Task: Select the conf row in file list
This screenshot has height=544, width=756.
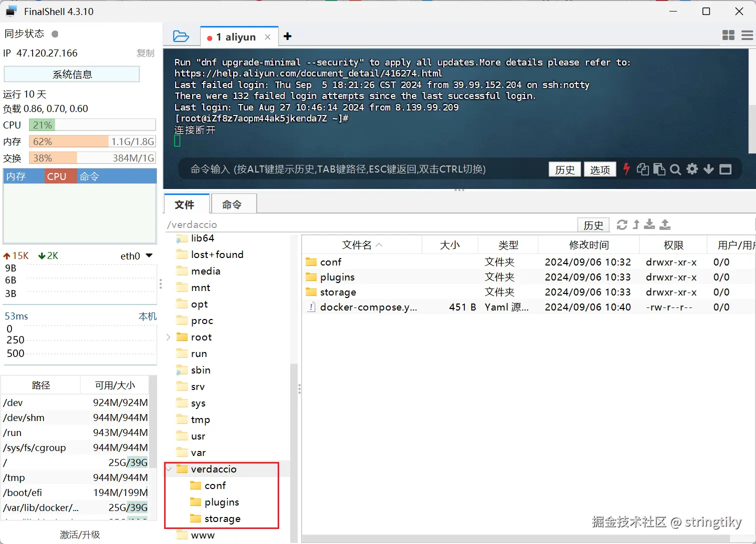Action: coord(528,262)
